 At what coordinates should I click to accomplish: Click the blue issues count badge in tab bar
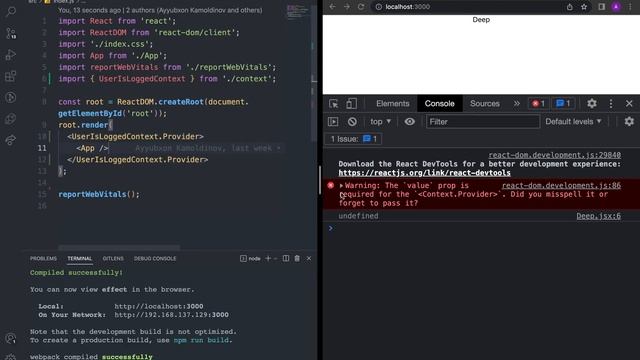(x=563, y=104)
